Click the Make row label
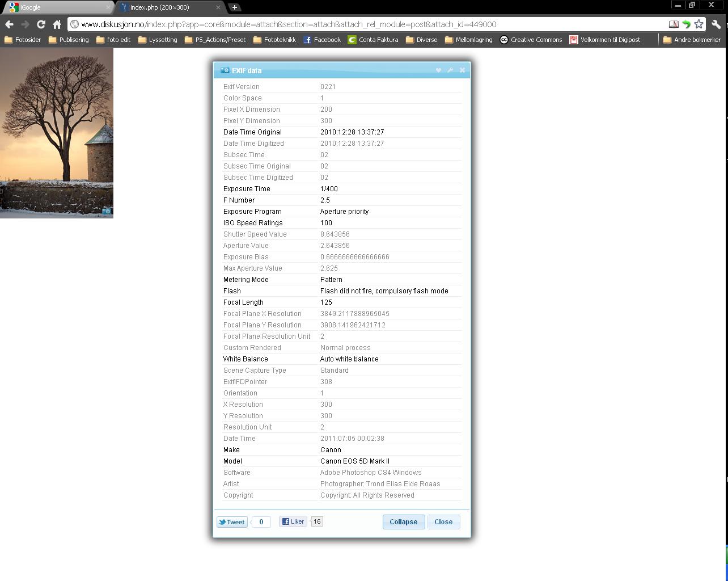The width and height of the screenshot is (728, 581). pyautogui.click(x=231, y=450)
